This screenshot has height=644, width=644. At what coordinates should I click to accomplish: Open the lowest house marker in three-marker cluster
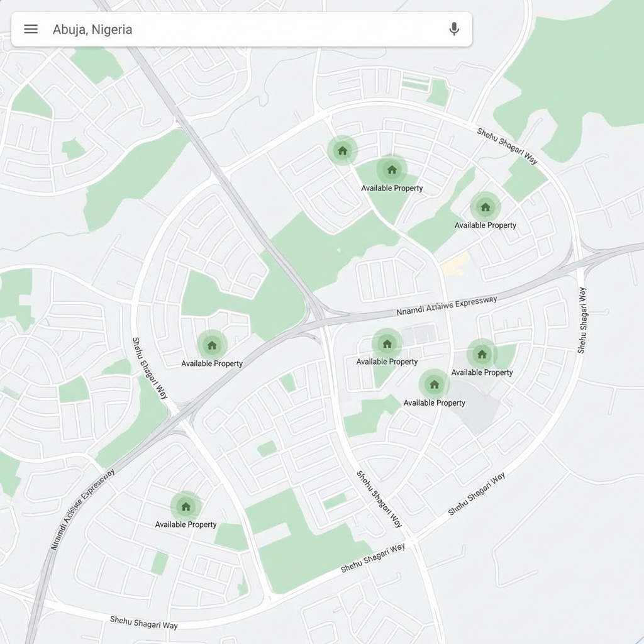[x=434, y=384]
